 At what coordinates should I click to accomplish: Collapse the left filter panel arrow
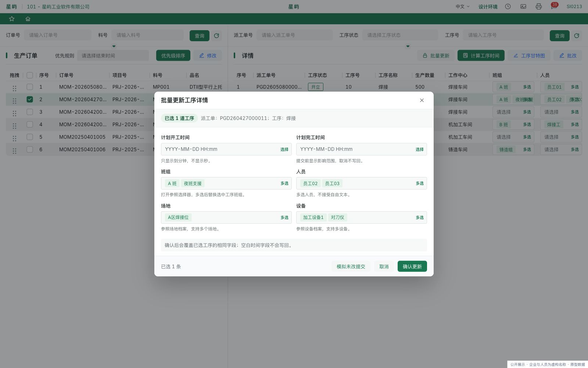pyautogui.click(x=114, y=46)
